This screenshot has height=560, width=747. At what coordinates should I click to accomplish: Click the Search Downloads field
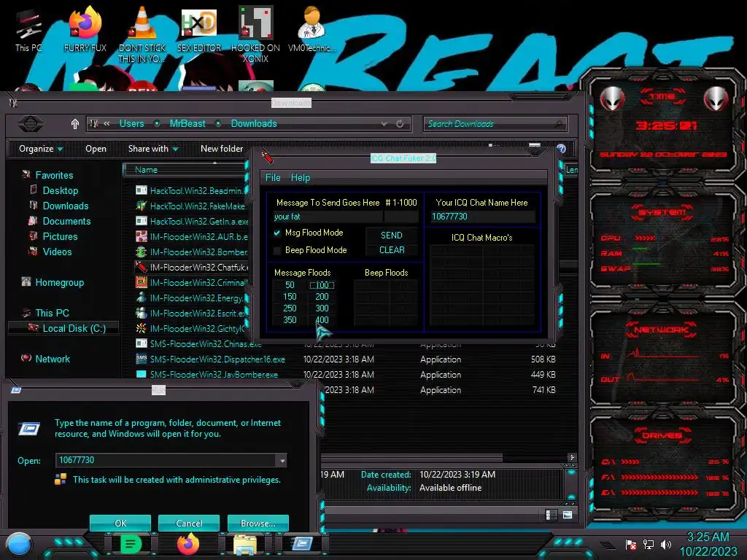point(495,124)
